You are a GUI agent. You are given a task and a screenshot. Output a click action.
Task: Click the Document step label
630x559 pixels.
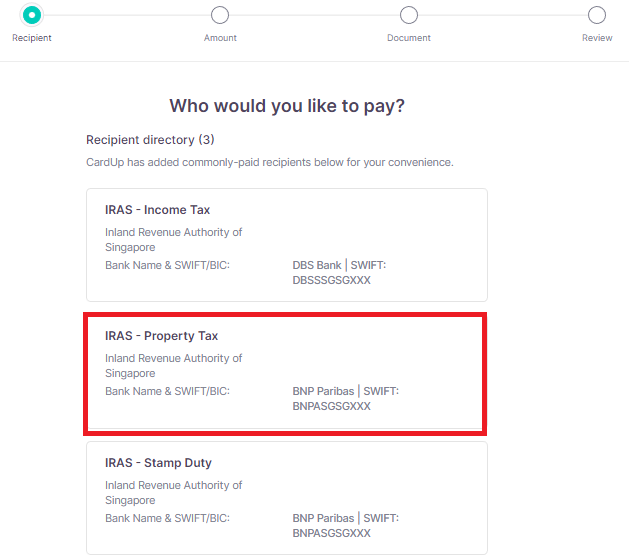(409, 38)
